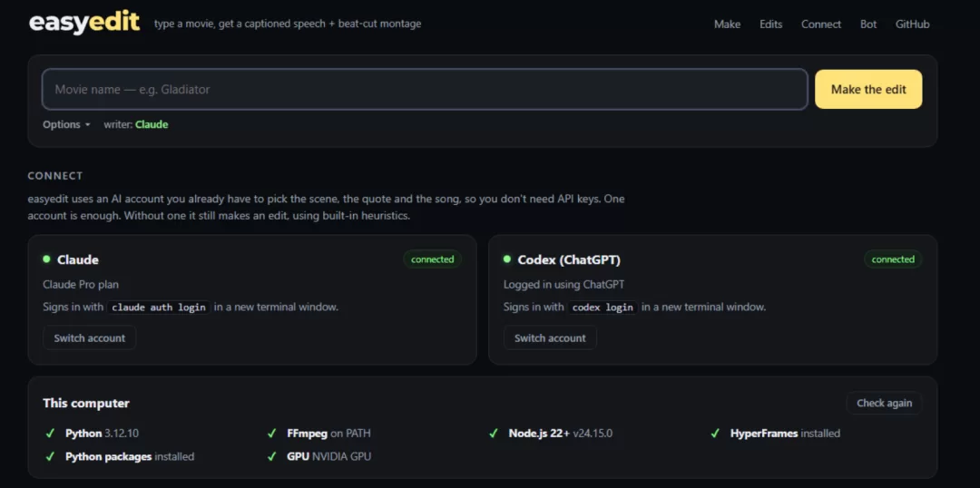Click the 'Node.js 22+ v24.15.0' text
980x488 pixels.
(x=561, y=434)
